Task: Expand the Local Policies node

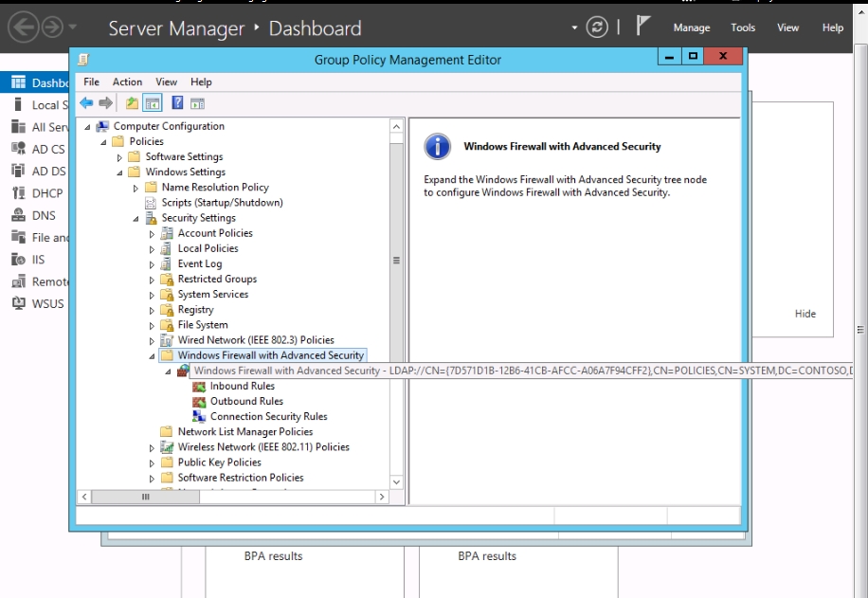Action: 152,249
